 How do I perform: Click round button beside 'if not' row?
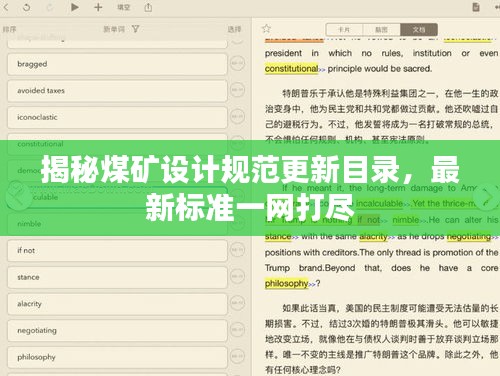point(237,250)
